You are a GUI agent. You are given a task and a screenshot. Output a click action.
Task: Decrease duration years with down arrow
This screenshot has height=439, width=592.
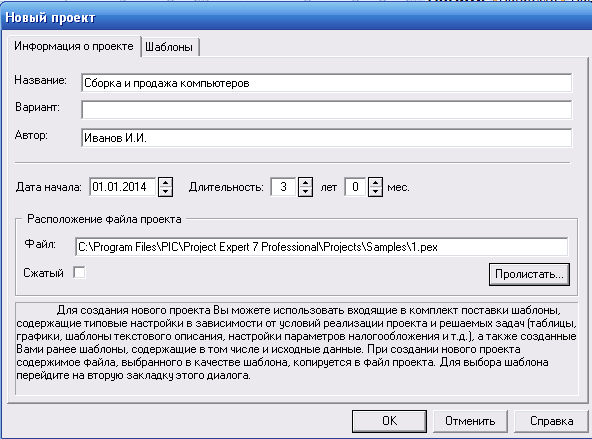(305, 192)
